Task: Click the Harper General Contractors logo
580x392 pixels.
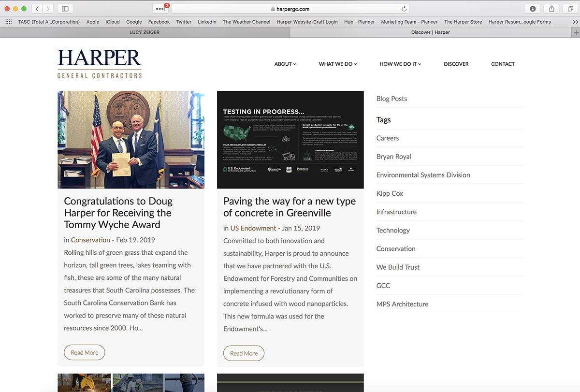Action: [x=99, y=63]
